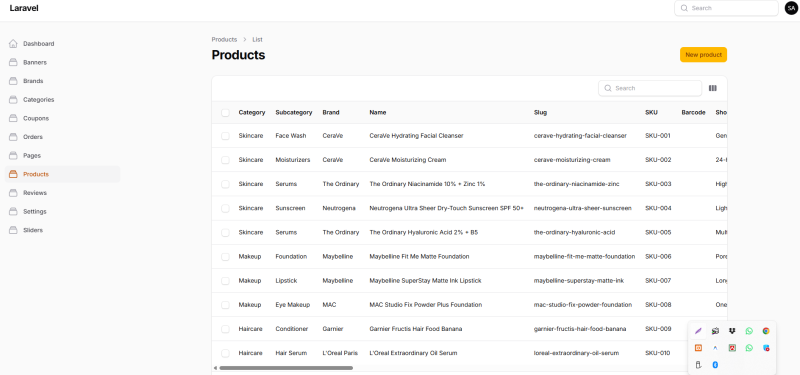The height and width of the screenshot is (375, 800).
Task: Click the Eye Makeup subcategory cell
Action: [292, 305]
